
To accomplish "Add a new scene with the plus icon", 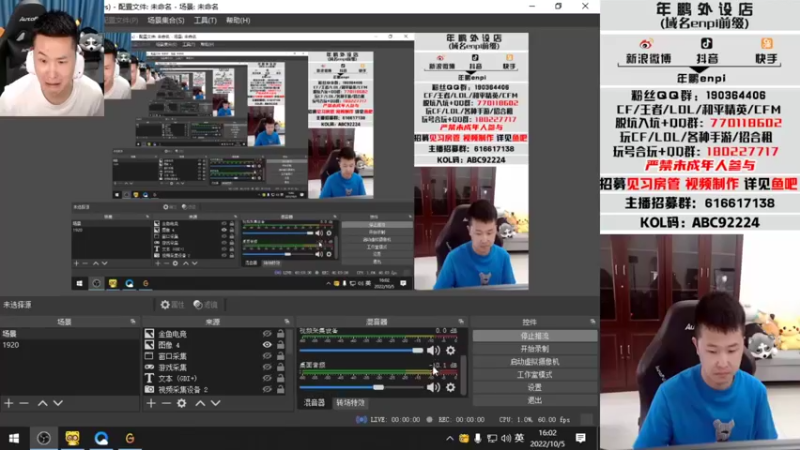I will (x=9, y=403).
